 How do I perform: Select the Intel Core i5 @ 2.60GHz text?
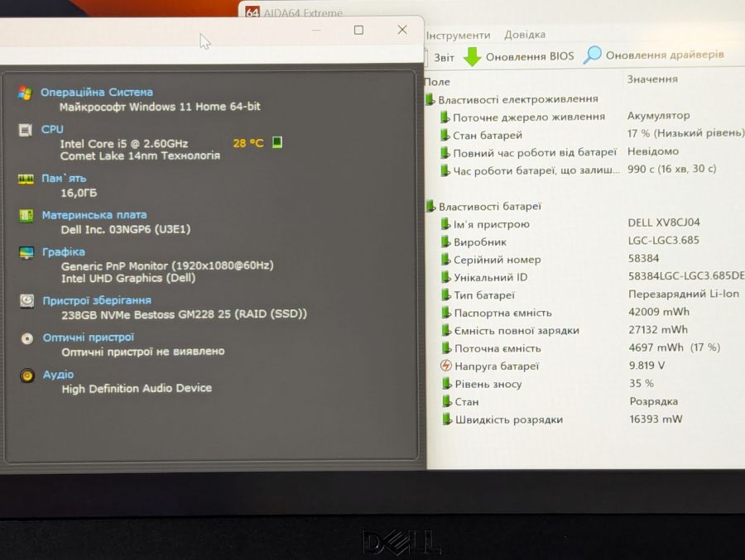click(124, 143)
